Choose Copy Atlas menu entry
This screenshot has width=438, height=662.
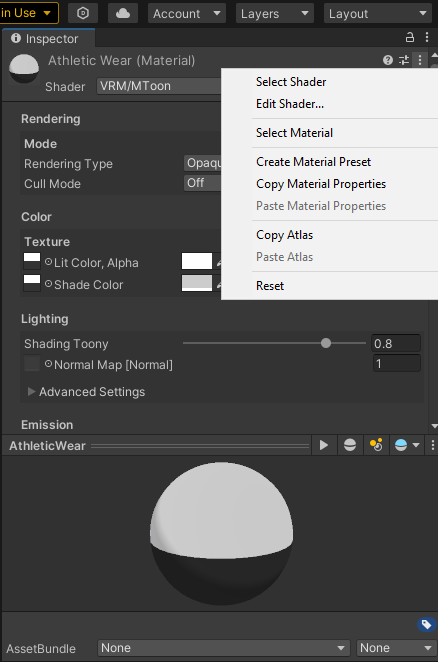(x=284, y=235)
